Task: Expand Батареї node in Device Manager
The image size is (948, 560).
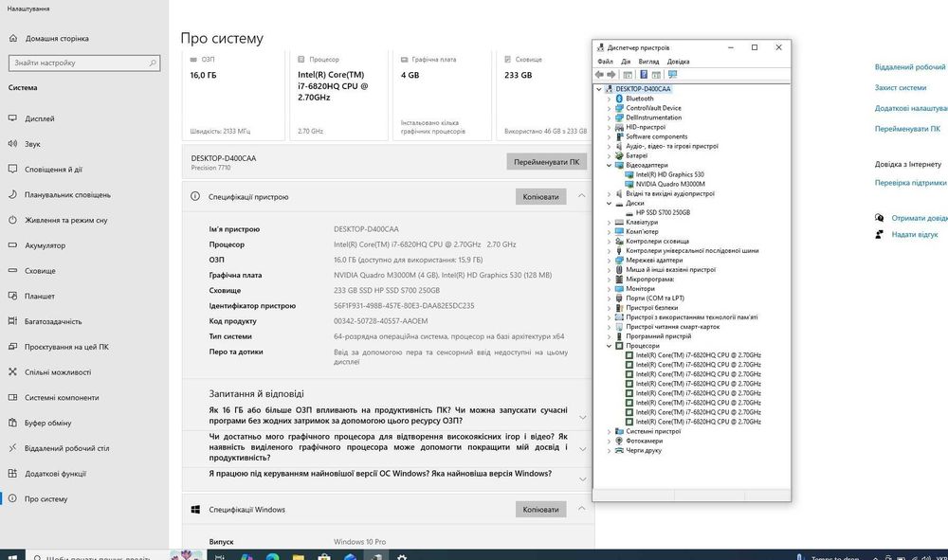Action: pos(609,155)
